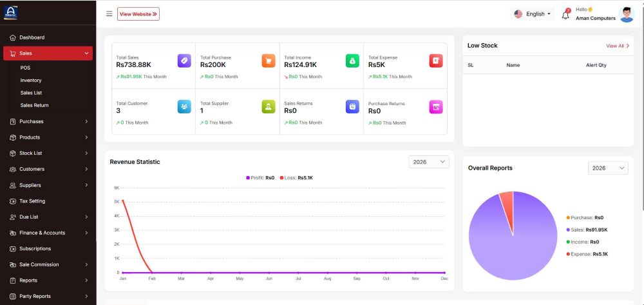Click View All in Low Stock
This screenshot has width=644, height=305.
point(618,46)
